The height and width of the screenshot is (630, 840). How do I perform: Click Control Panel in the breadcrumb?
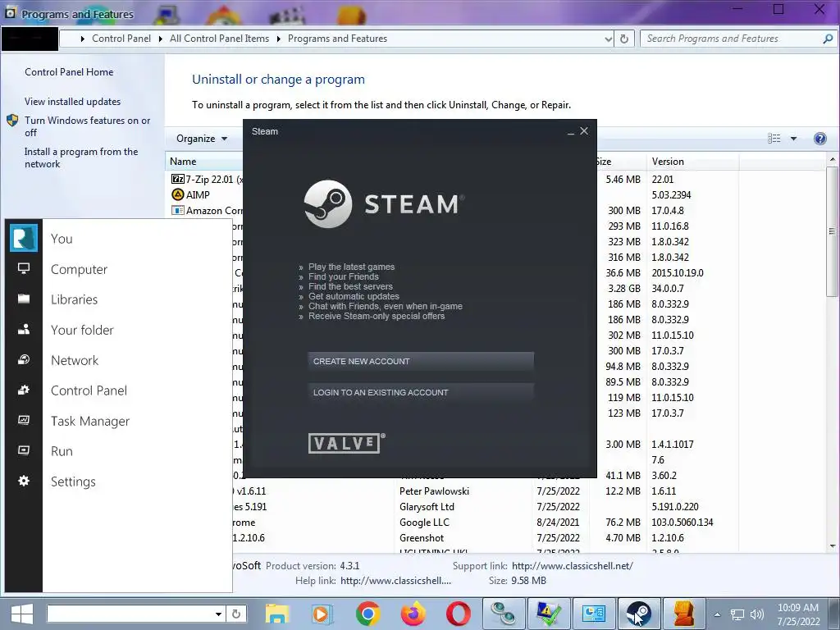[121, 39]
